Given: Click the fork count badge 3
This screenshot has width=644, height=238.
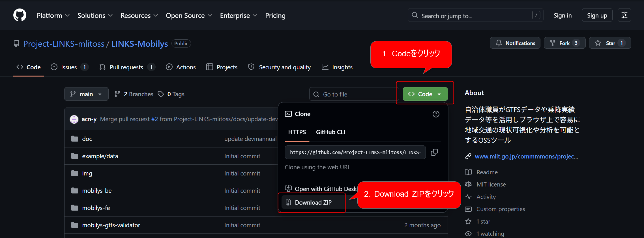Looking at the screenshot, I should pos(576,43).
